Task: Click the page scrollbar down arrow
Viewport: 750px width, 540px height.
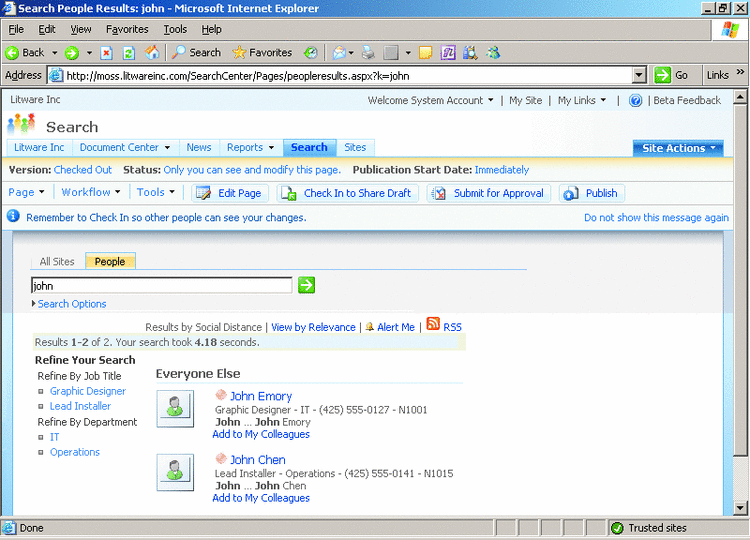Action: 740,508
